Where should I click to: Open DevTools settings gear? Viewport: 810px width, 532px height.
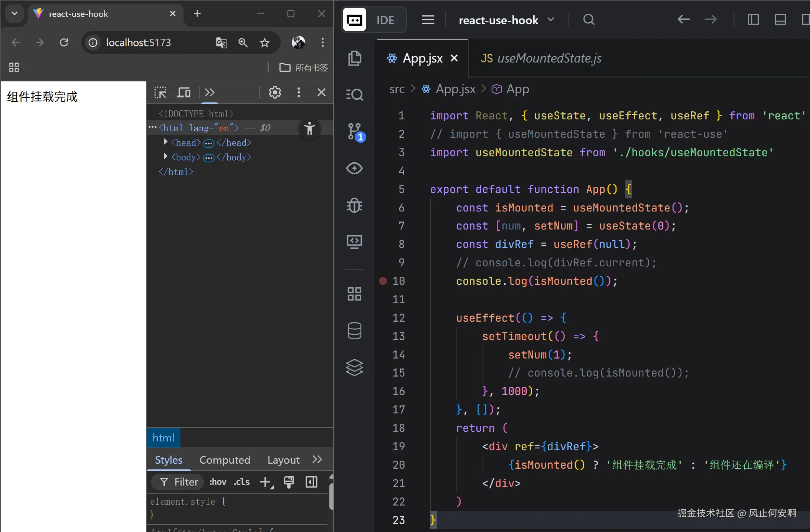[x=275, y=93]
